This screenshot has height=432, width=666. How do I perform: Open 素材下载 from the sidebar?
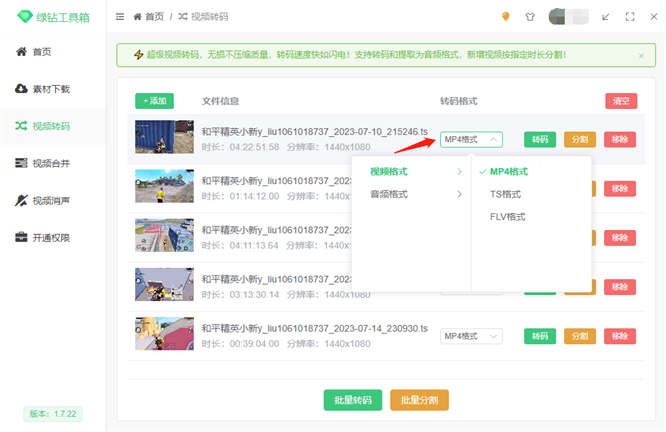52,89
